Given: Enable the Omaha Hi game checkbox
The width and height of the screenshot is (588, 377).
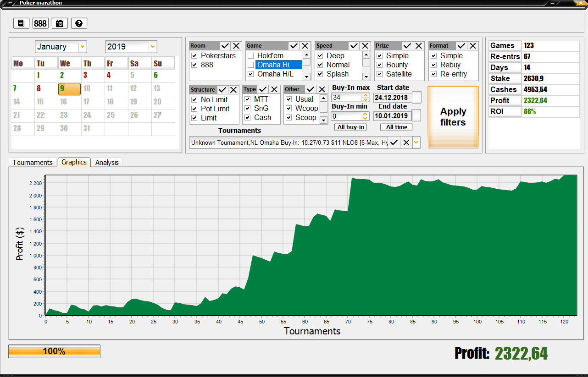Looking at the screenshot, I should coord(251,65).
